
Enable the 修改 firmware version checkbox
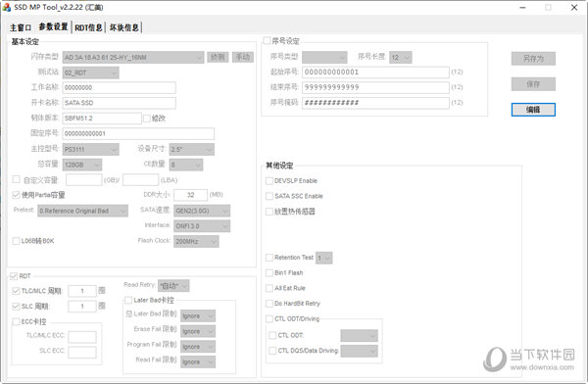[x=147, y=119]
